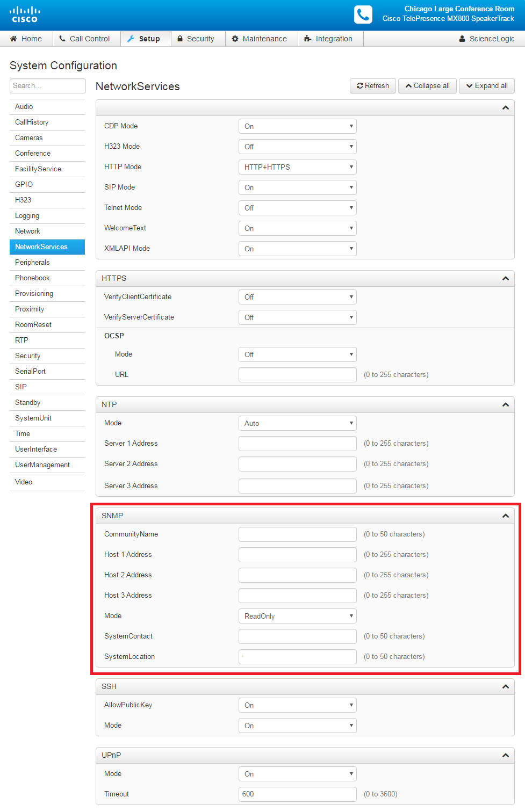The width and height of the screenshot is (525, 812).
Task: Click the phone call icon in header
Action: pos(363,15)
